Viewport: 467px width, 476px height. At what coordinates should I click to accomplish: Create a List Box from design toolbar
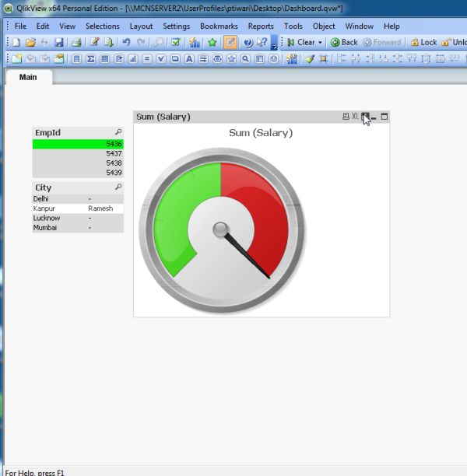coord(76,58)
